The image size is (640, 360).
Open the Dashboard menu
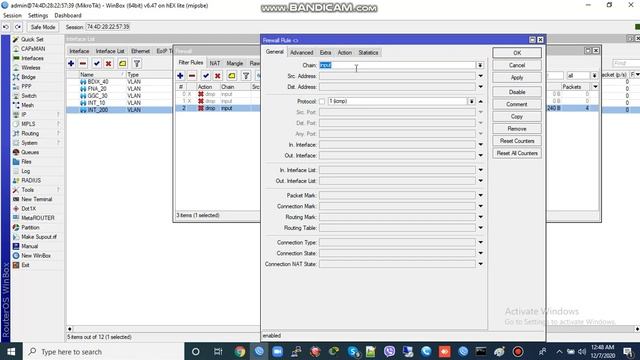(68, 16)
